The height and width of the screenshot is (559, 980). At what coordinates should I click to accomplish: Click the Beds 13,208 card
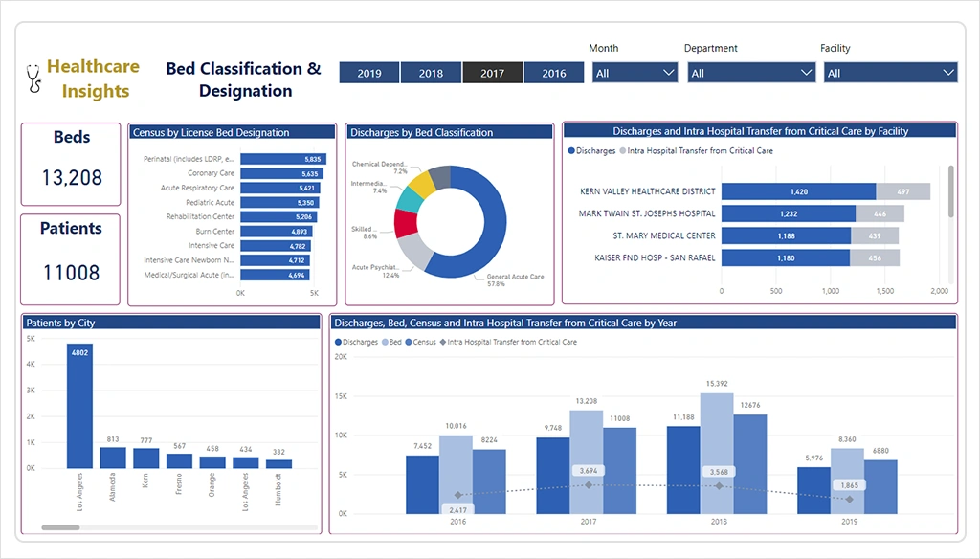(71, 164)
